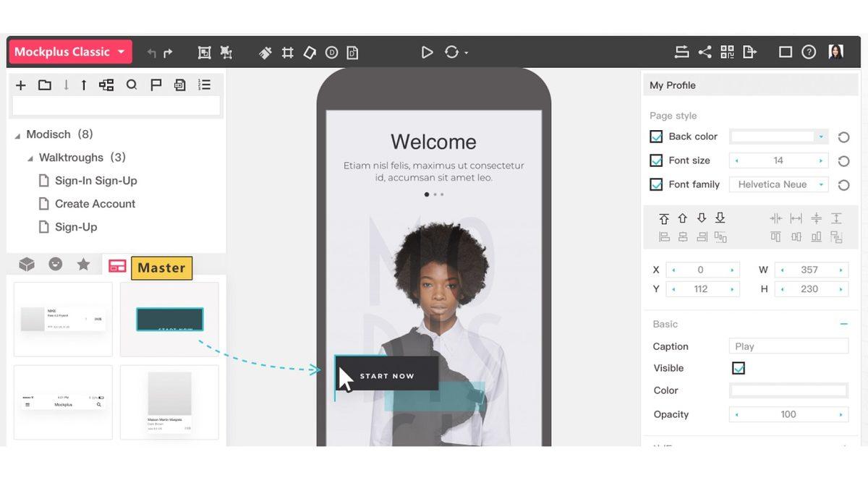Open the share icon in the top toolbar

coord(704,52)
